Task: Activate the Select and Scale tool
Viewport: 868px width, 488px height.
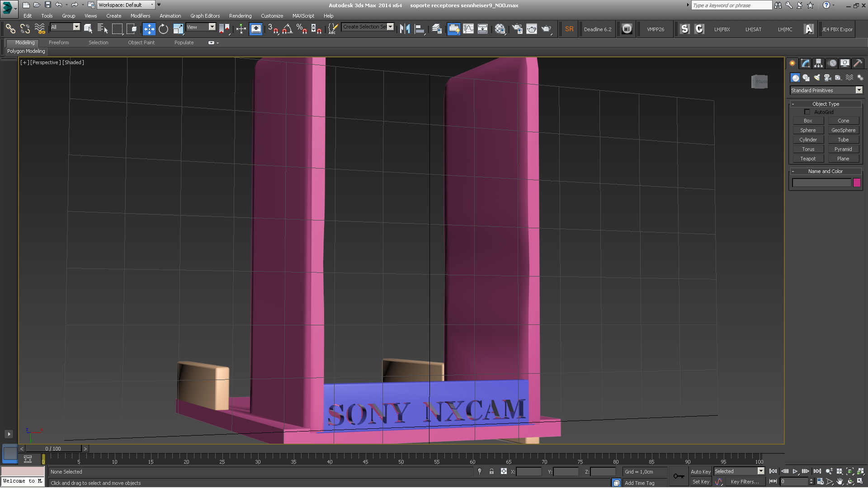Action: coord(178,29)
